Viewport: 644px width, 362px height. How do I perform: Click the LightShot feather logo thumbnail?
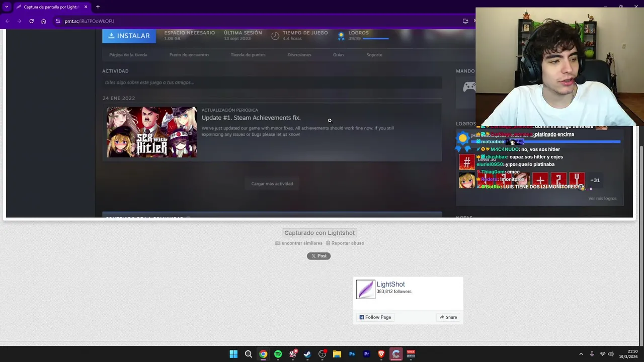pos(366,290)
